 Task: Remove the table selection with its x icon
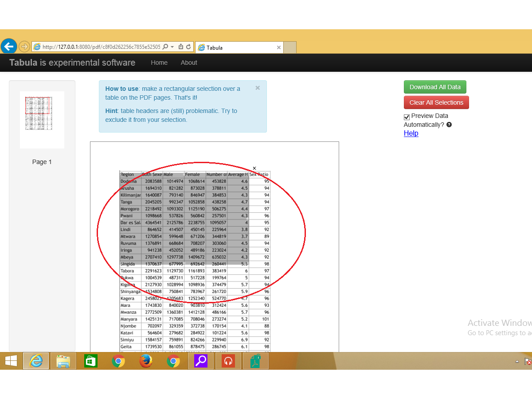(x=254, y=168)
